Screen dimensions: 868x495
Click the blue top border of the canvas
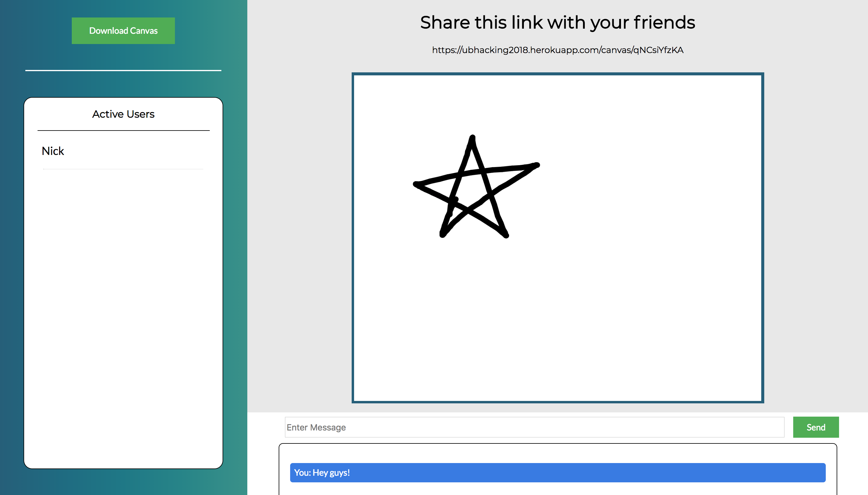(x=557, y=74)
